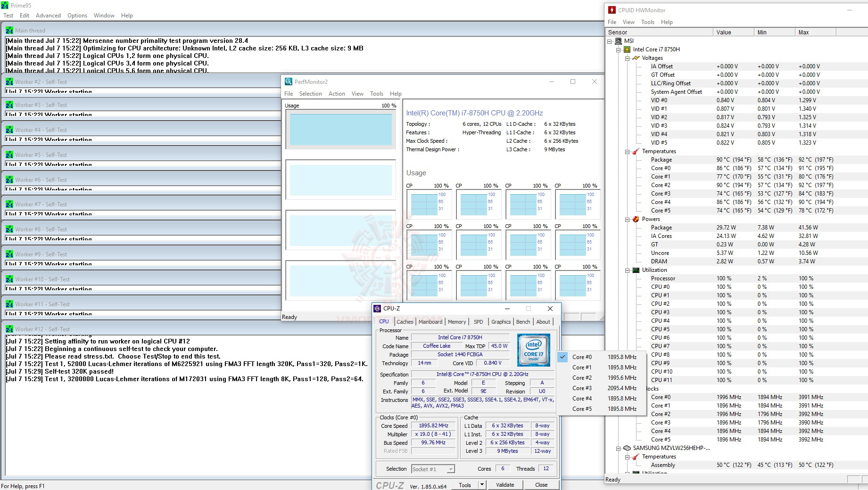The image size is (868, 490).
Task: Select the MSI computer icon in HWMonitor
Action: pos(618,41)
